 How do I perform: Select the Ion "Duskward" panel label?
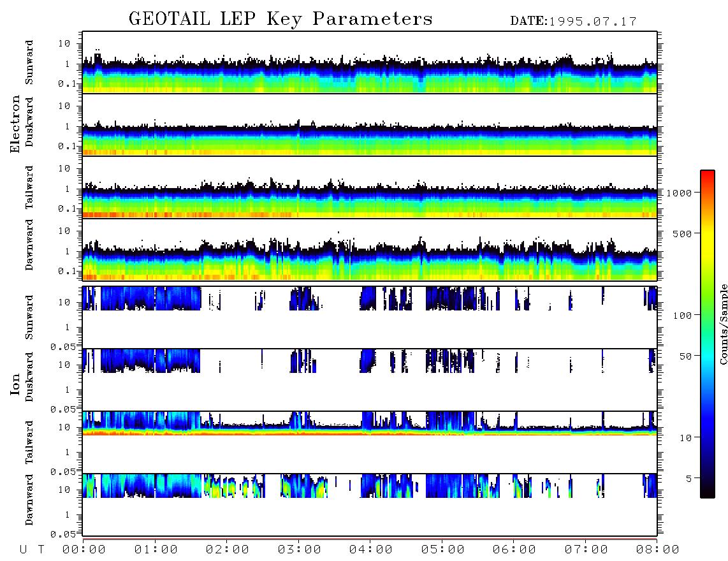coord(29,377)
